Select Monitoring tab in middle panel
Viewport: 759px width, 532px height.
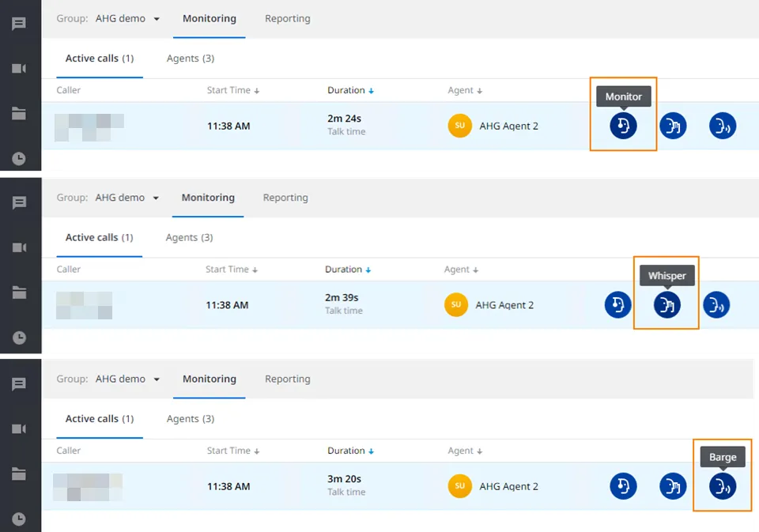pyautogui.click(x=208, y=198)
